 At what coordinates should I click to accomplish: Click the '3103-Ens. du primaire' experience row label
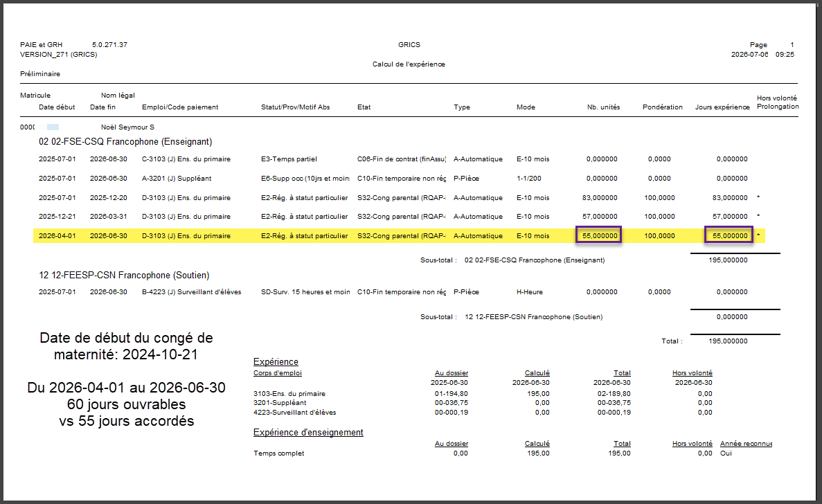(289, 393)
